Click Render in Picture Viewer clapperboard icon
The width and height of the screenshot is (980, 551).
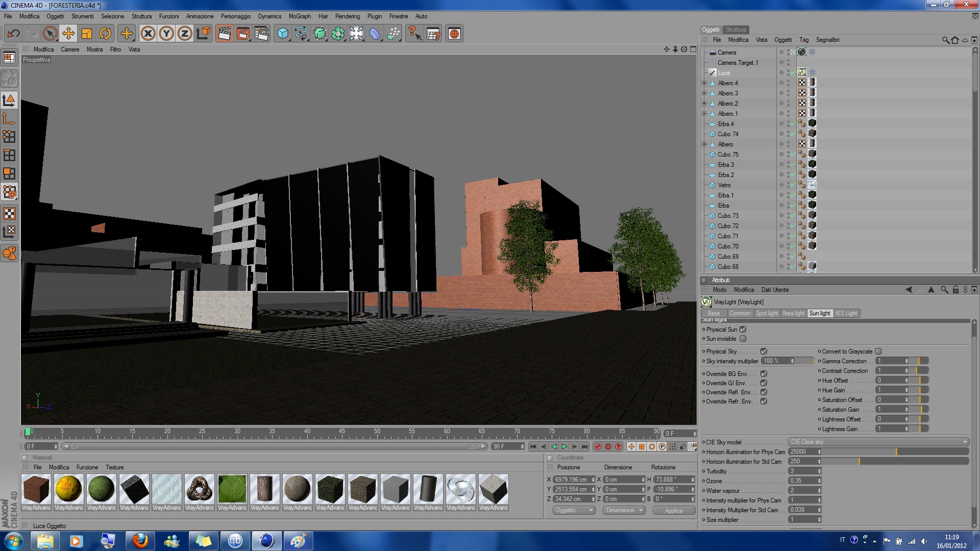(242, 34)
